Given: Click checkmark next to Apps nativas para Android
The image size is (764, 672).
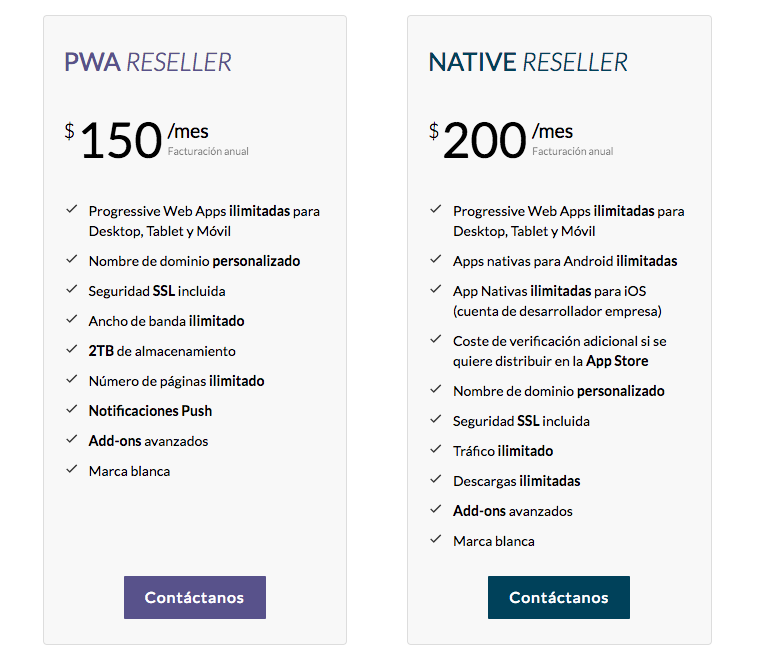Looking at the screenshot, I should click(436, 259).
